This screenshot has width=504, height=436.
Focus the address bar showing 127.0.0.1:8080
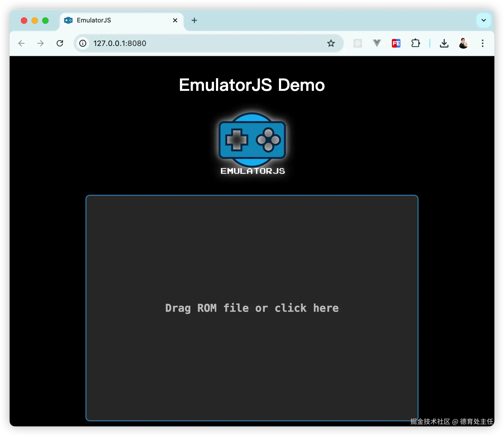point(208,43)
